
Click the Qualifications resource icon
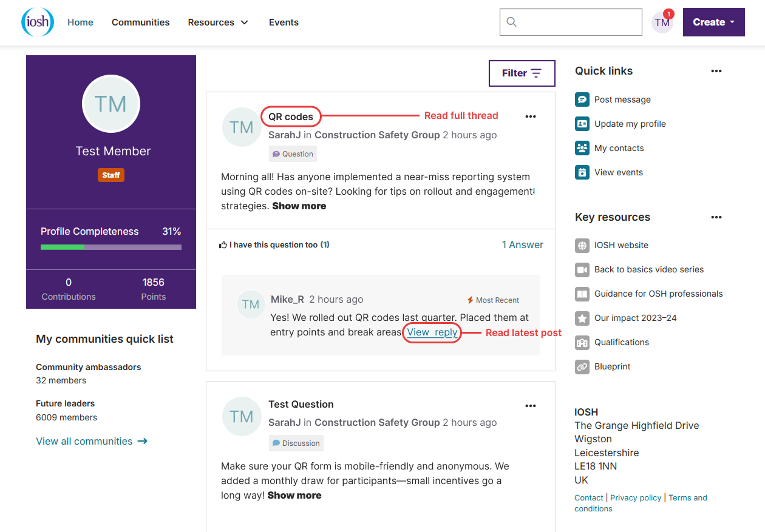click(x=582, y=342)
